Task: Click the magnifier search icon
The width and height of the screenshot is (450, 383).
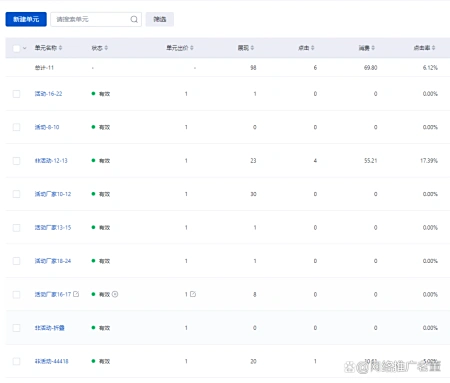Action: click(134, 19)
